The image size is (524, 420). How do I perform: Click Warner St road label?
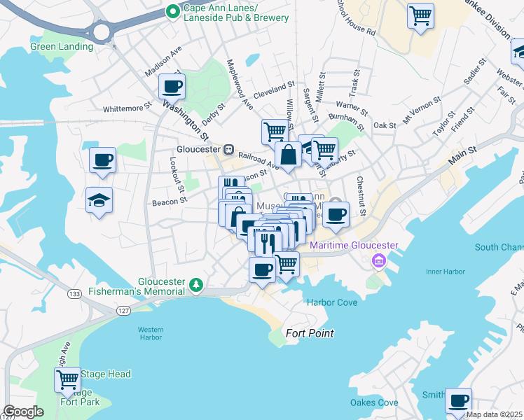tap(352, 108)
